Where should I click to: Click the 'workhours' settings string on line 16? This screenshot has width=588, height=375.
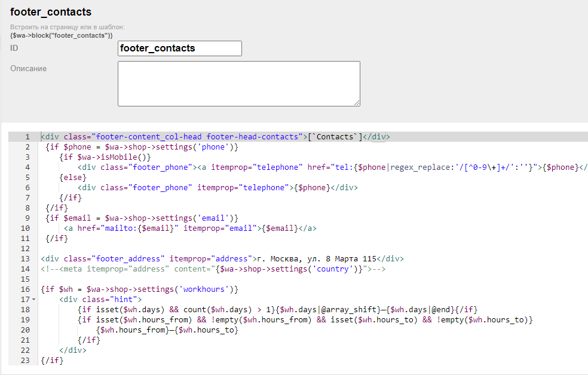(x=209, y=289)
